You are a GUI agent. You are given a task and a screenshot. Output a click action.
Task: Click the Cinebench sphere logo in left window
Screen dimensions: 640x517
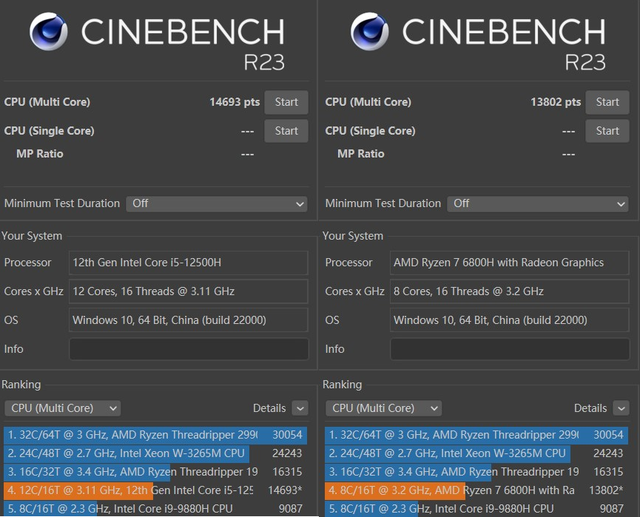tap(48, 31)
